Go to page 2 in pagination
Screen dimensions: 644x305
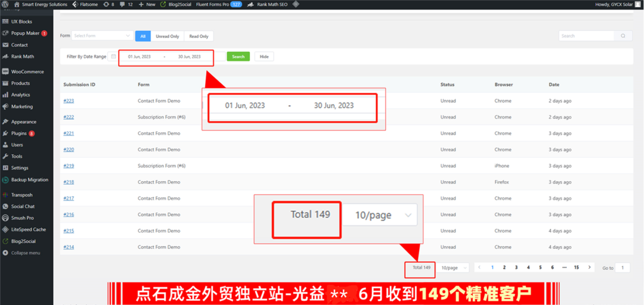click(x=504, y=267)
